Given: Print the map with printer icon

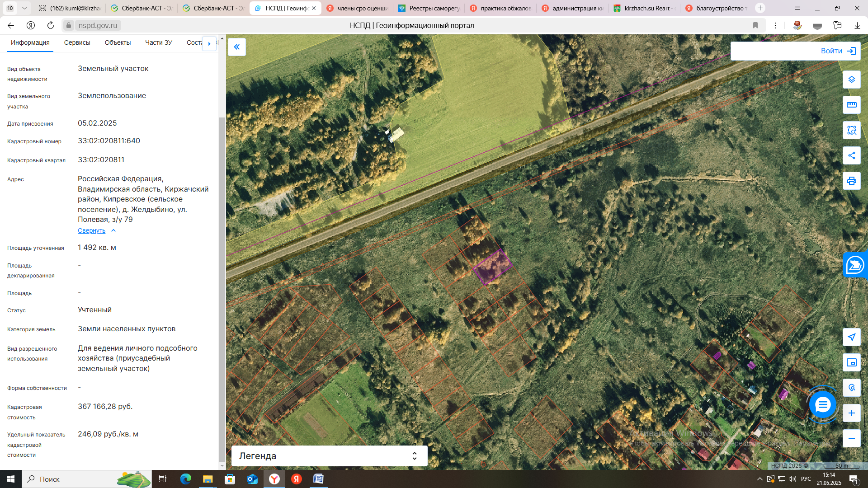Looking at the screenshot, I should (851, 181).
